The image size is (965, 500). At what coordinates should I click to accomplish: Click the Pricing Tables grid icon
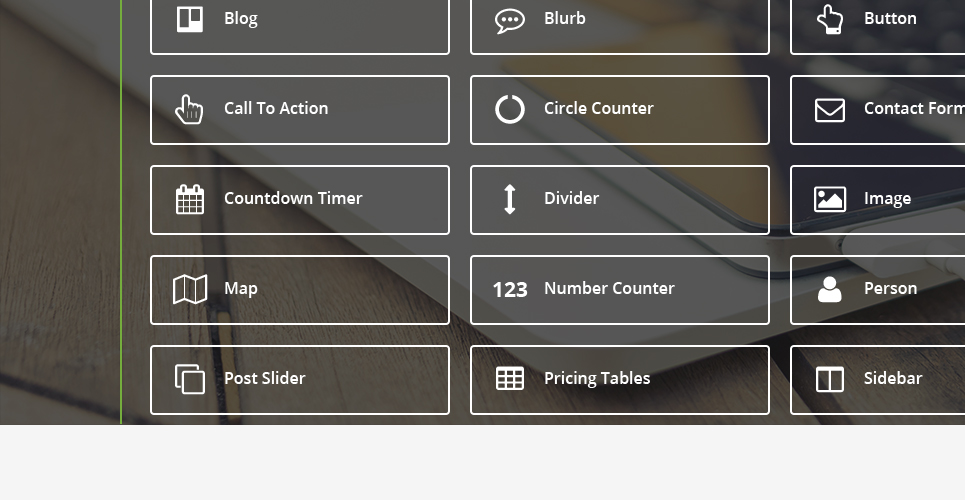point(510,379)
